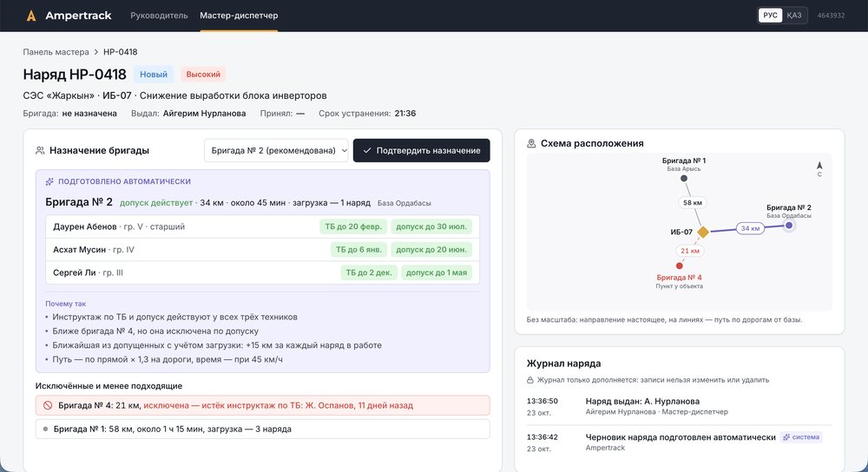Select the Сергей Ли technician row
Image resolution: width=868 pixels, height=472 pixels.
pos(262,272)
